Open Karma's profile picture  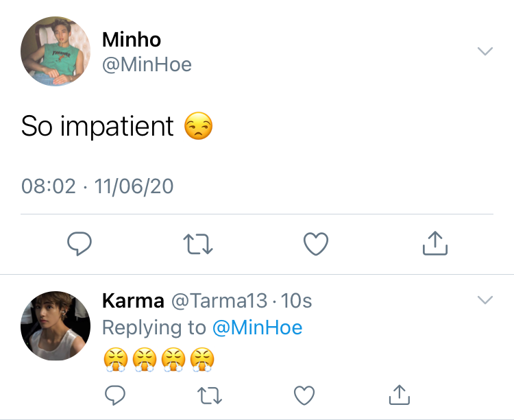[56, 325]
